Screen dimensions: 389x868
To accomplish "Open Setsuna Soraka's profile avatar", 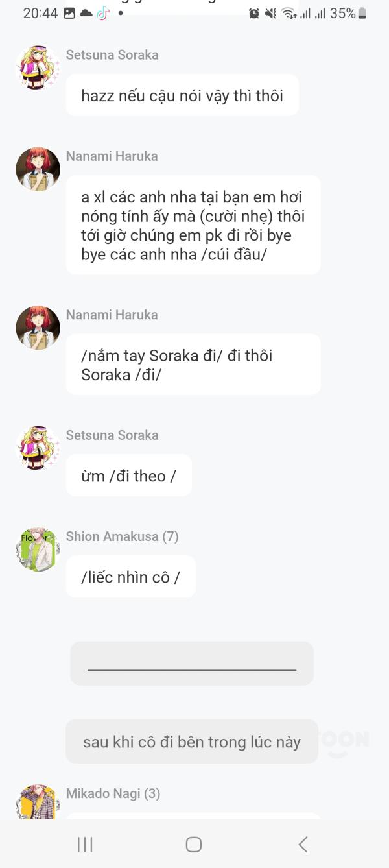I will (37, 68).
